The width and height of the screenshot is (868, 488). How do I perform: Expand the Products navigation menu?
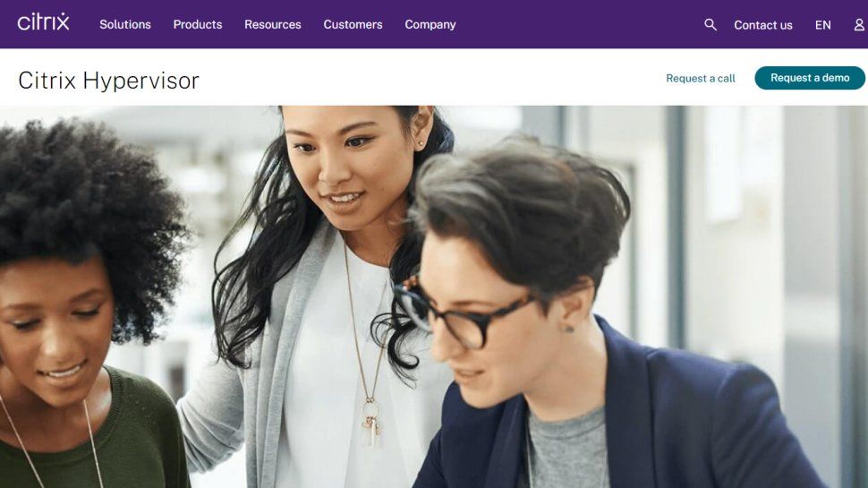[198, 24]
